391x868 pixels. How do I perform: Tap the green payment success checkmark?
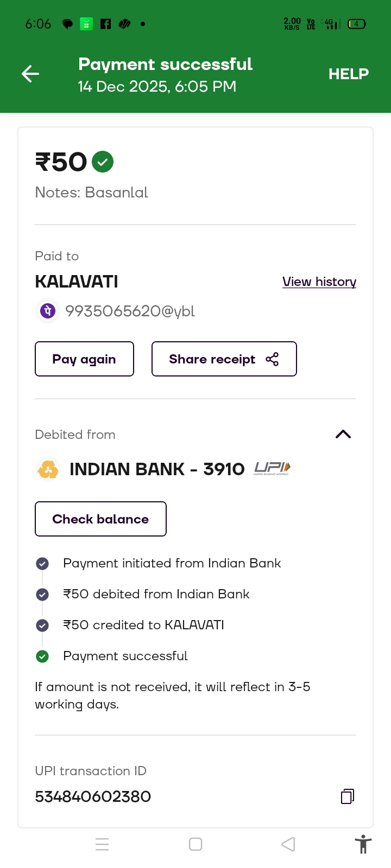click(x=103, y=162)
